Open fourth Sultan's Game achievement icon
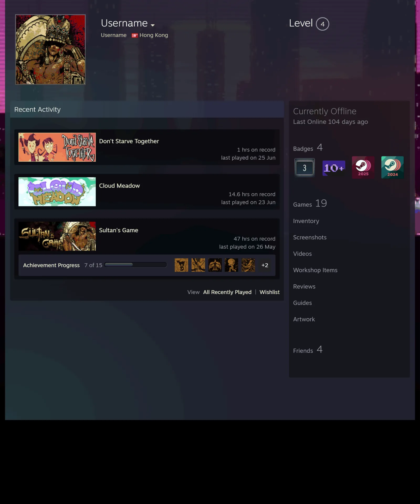 tap(231, 265)
